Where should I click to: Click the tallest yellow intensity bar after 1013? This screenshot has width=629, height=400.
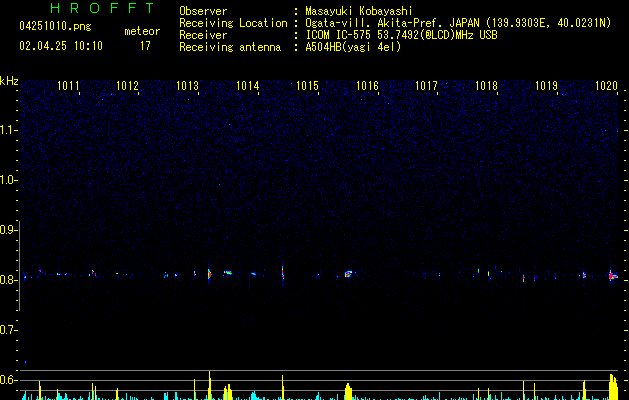(209, 386)
